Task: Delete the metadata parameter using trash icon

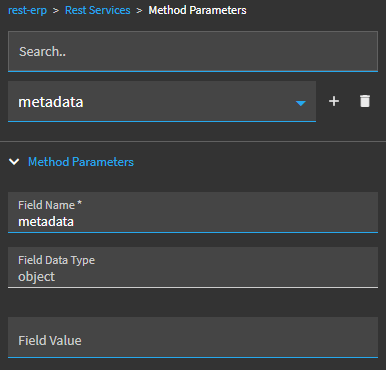Action: pyautogui.click(x=365, y=101)
